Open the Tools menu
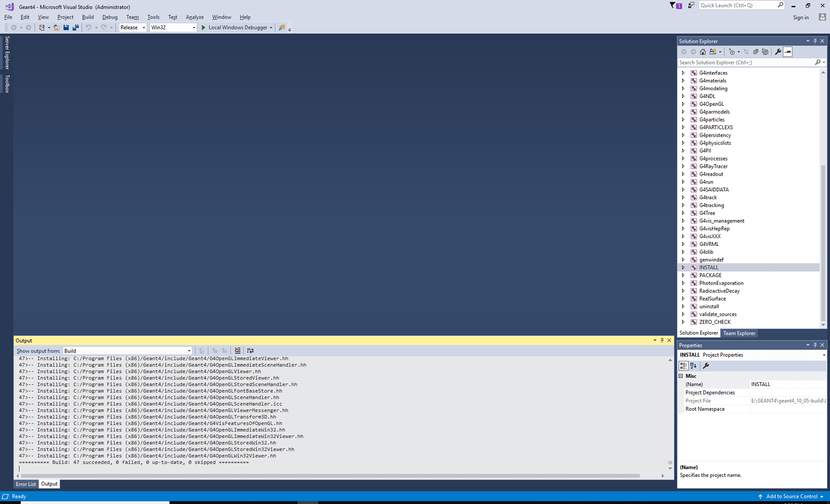The image size is (830, 504). click(153, 17)
